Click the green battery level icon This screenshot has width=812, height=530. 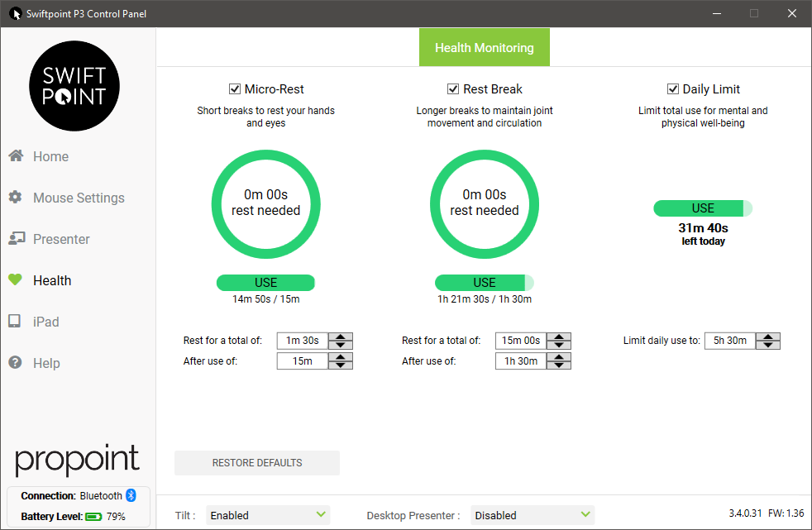pos(93,517)
